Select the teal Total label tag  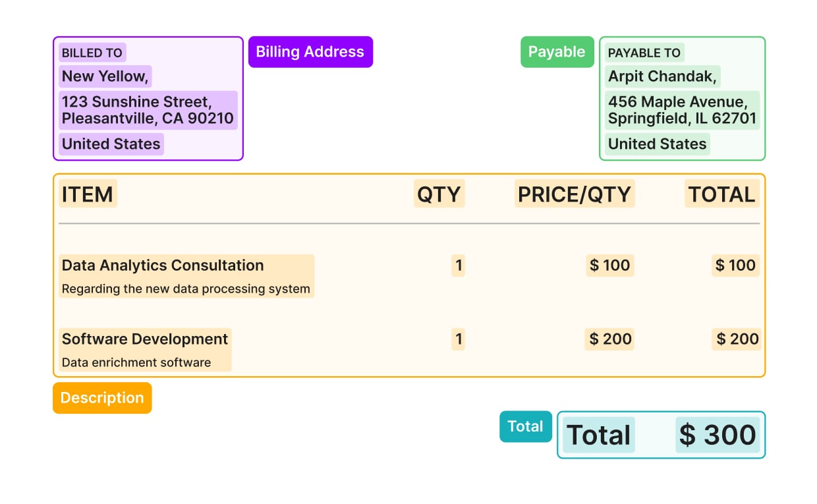click(x=525, y=426)
